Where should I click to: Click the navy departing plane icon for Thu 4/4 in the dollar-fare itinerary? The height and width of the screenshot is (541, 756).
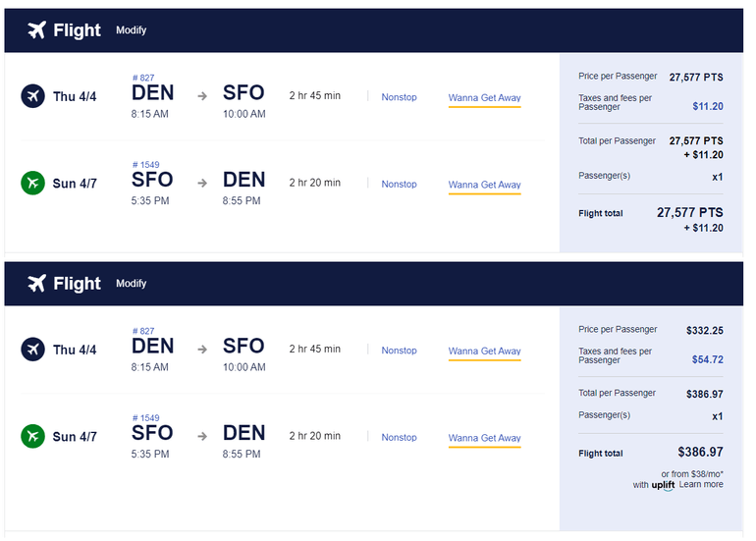tap(33, 350)
